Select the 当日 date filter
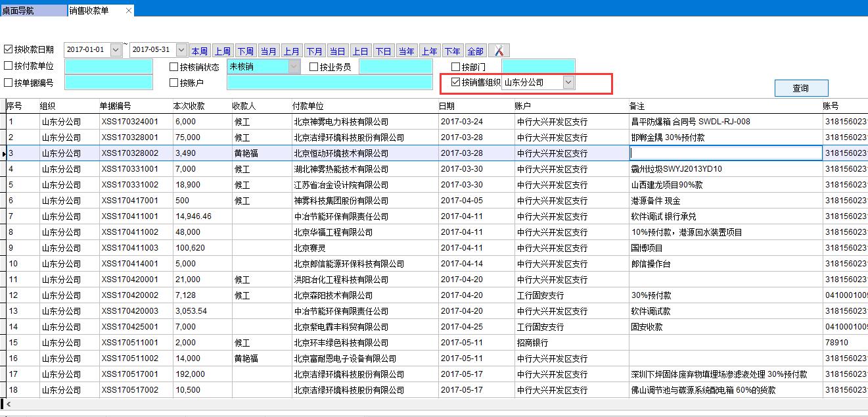Image resolution: width=868 pixels, height=417 pixels. [x=337, y=50]
